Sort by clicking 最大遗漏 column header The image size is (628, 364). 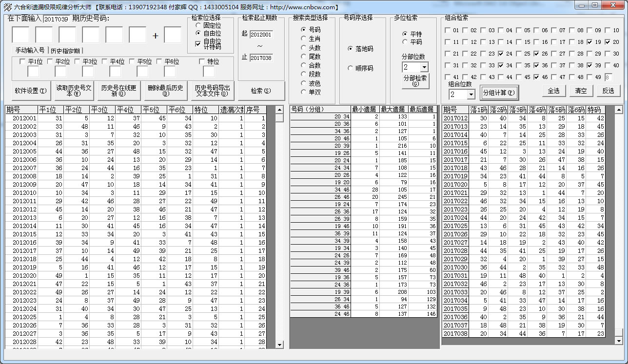(x=393, y=110)
